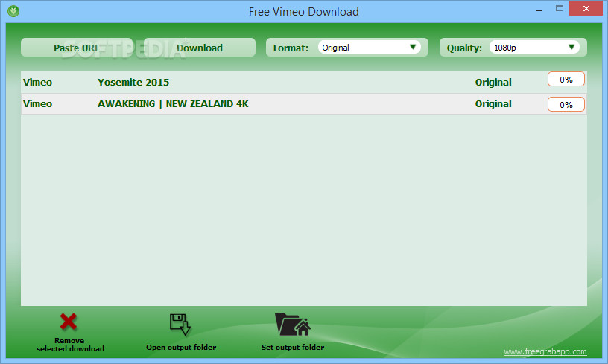
Task: Click progress 0% of Yosemite 2015 row
Action: coord(566,80)
